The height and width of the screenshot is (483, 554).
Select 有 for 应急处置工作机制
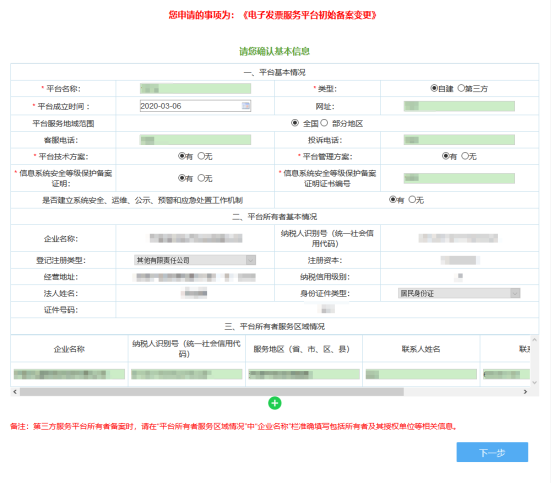point(393,200)
